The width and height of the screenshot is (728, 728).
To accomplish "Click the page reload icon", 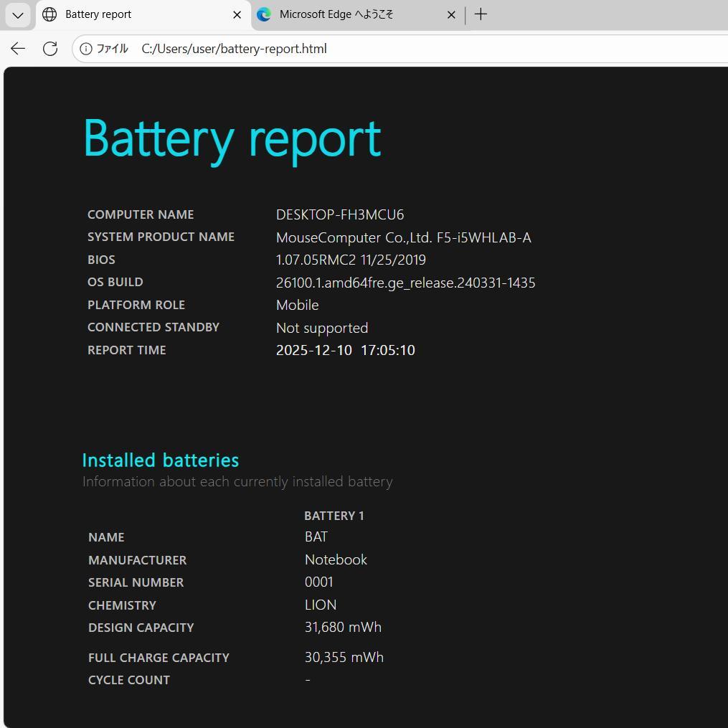I will coord(49,48).
